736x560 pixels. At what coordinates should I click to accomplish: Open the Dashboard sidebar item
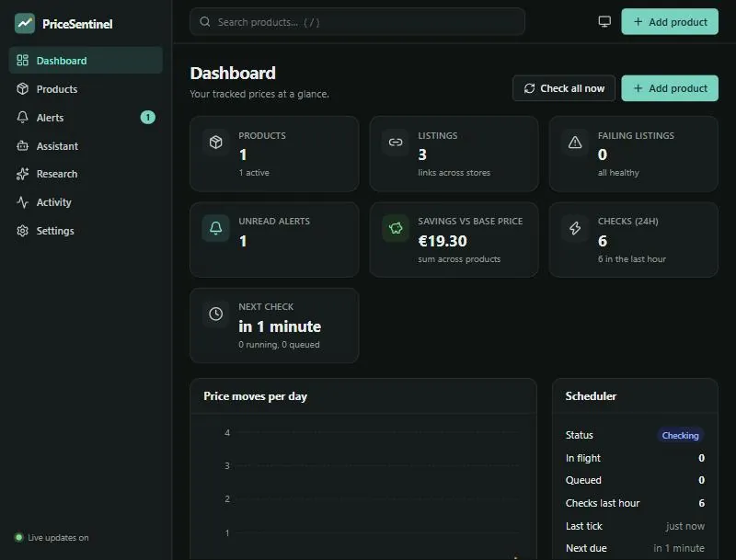(86, 61)
